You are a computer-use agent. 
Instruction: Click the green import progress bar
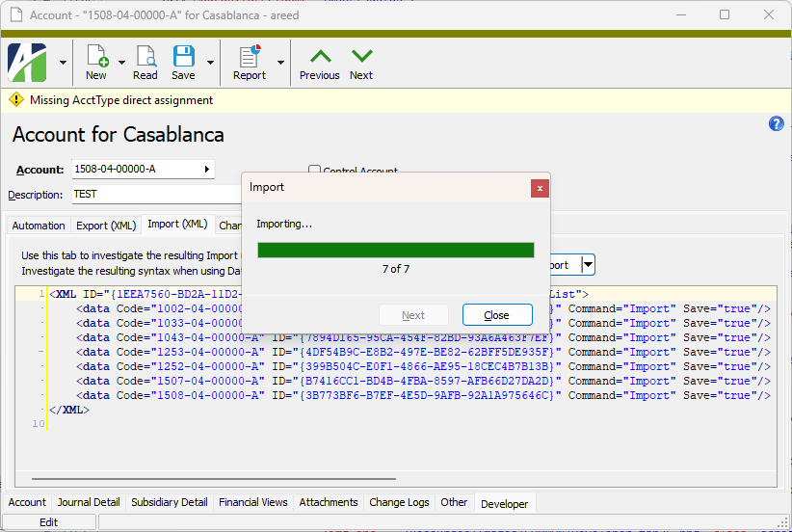pos(396,250)
